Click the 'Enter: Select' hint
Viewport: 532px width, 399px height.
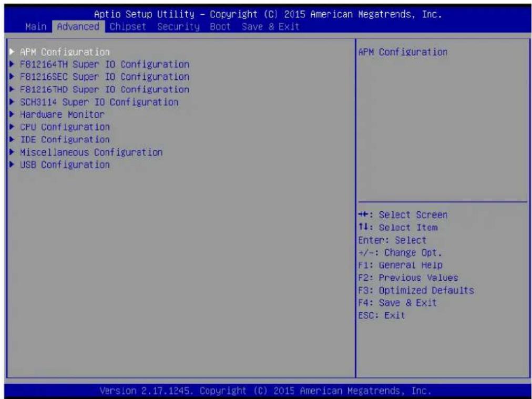pos(392,240)
